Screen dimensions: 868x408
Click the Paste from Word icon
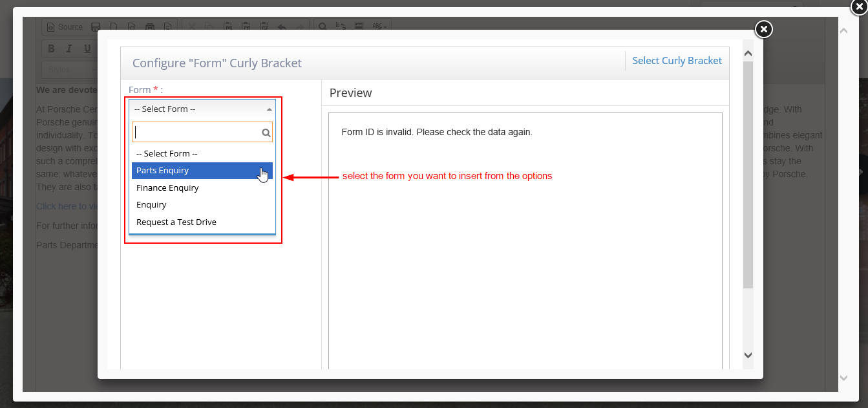click(264, 27)
